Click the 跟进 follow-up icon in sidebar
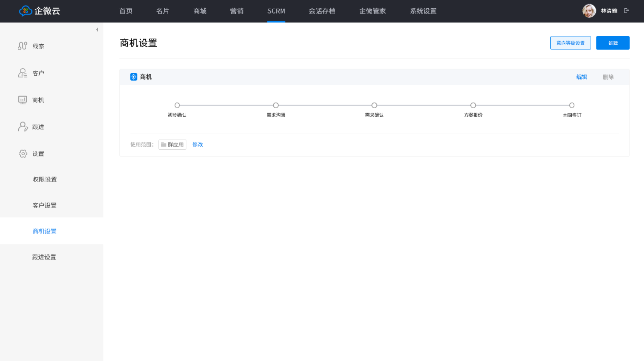The height and width of the screenshot is (361, 644). point(23,127)
